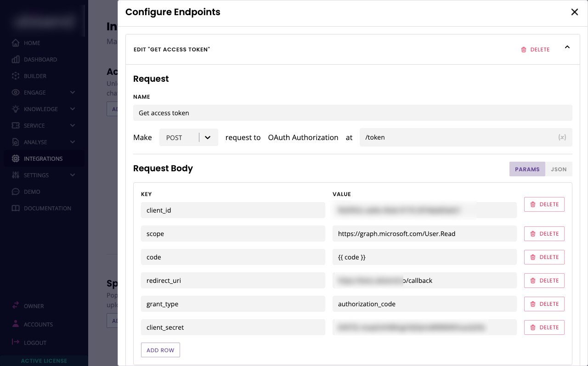Screen dimensions: 588x366
Task: Open the Integrations panel
Action: tap(43, 158)
